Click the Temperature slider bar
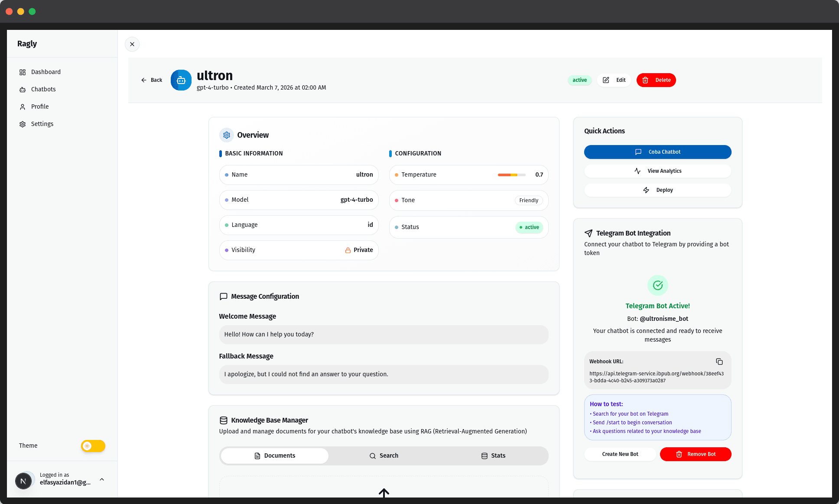 click(512, 175)
